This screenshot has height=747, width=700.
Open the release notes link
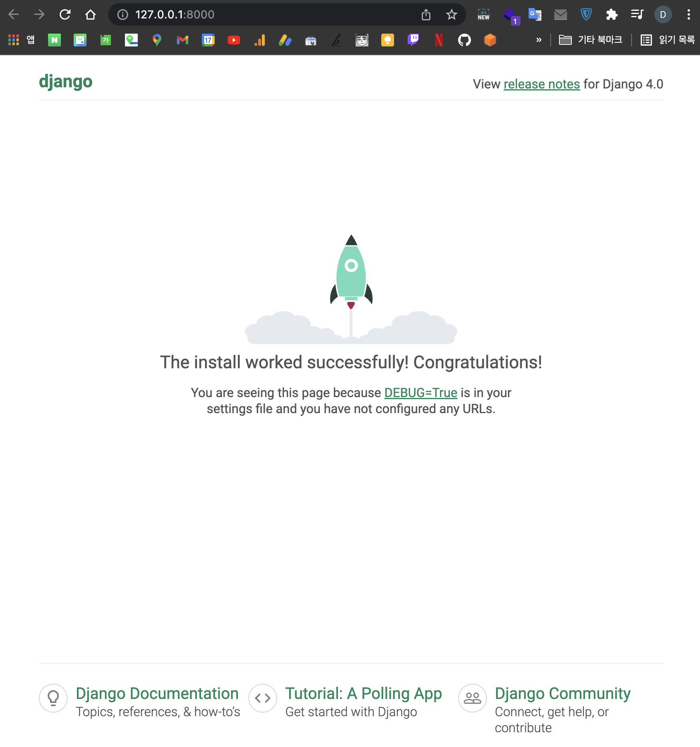[x=542, y=84]
